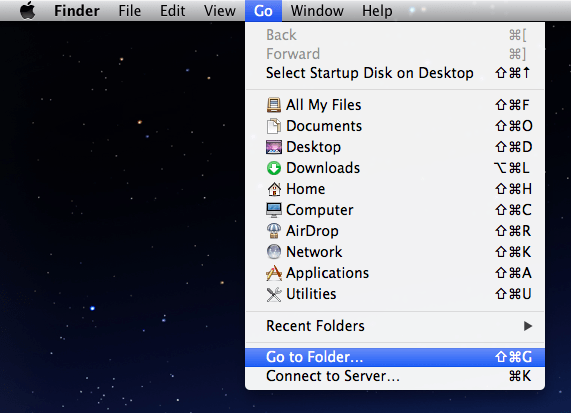Click the AirDrop parachute icon
Image resolution: width=571 pixels, height=413 pixels.
coord(274,231)
